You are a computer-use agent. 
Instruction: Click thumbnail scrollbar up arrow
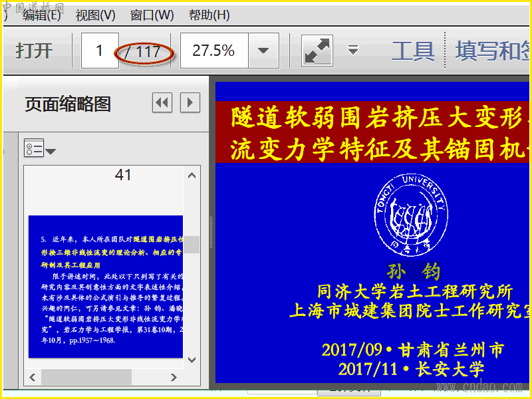tap(192, 176)
